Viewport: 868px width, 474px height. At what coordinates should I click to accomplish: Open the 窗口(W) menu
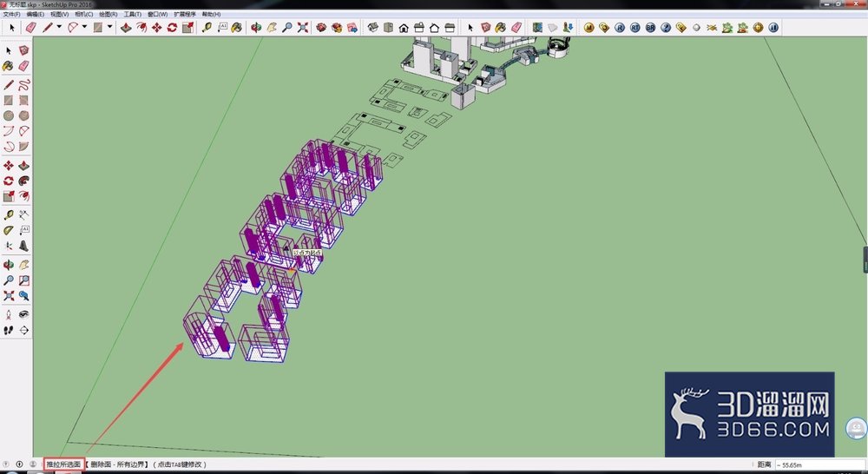point(157,14)
